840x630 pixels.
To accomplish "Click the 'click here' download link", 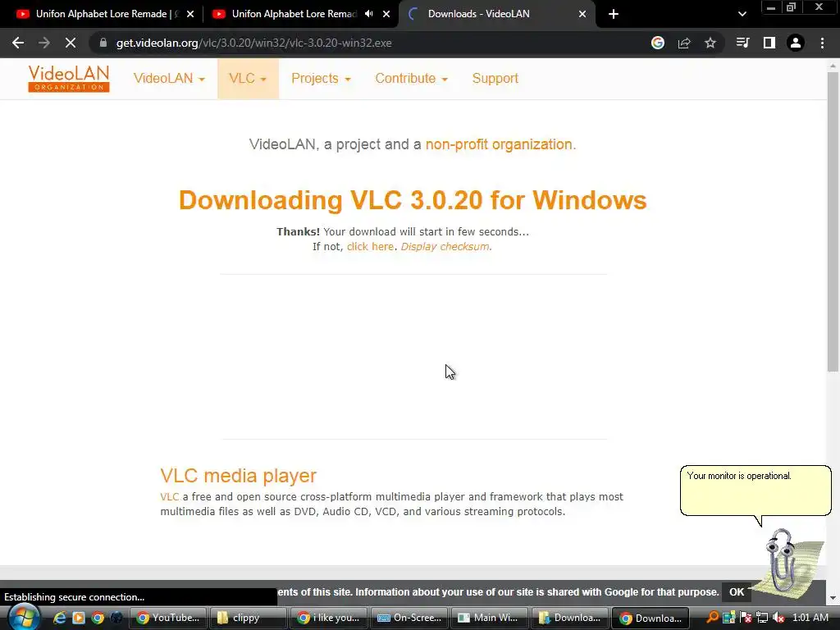I will pyautogui.click(x=370, y=246).
